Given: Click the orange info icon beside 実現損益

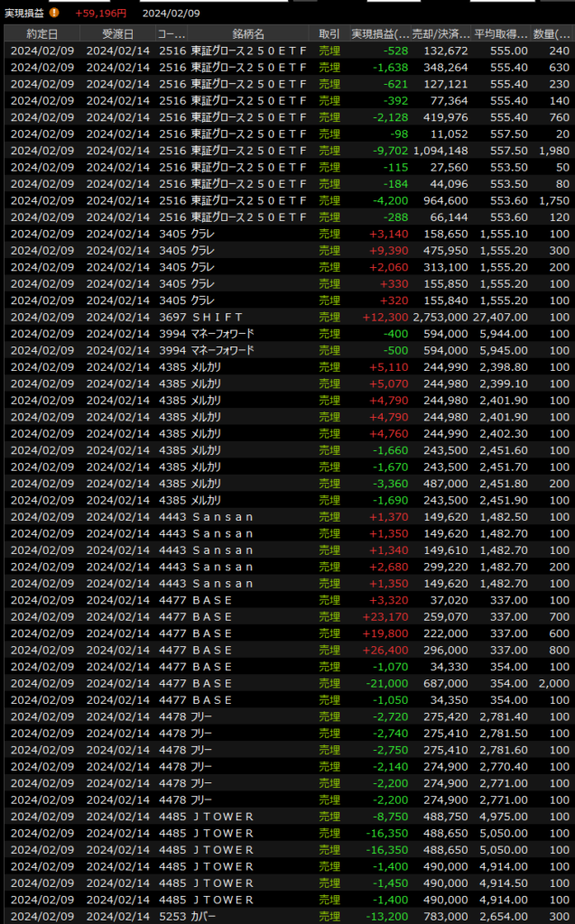Looking at the screenshot, I should tap(54, 13).
